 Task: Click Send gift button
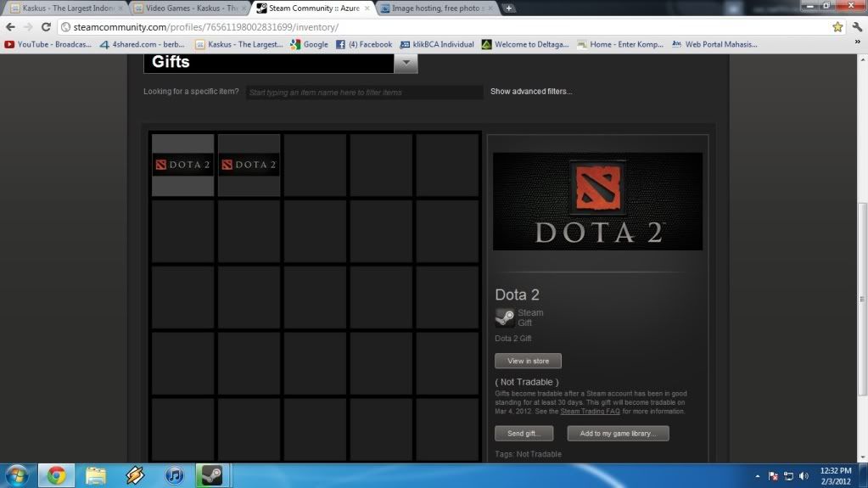pos(524,434)
